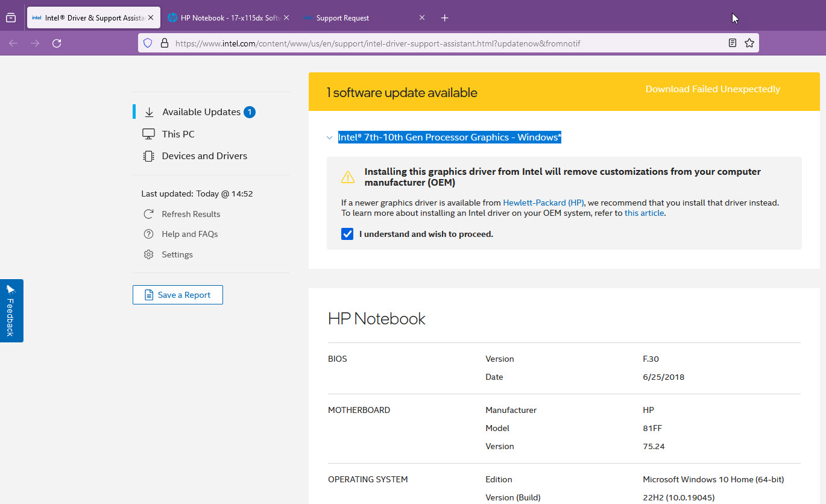Toggle the reader view icon
This screenshot has height=504, width=826.
click(x=733, y=43)
